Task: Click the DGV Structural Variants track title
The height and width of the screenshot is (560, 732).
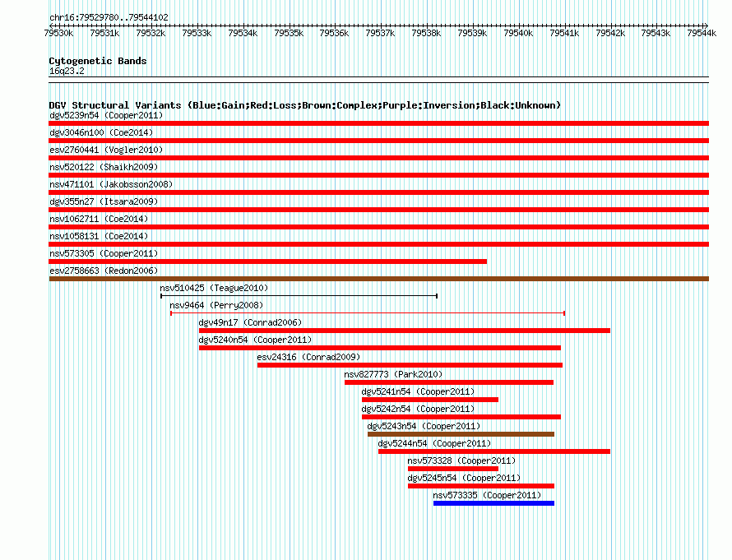Action: coord(305,105)
